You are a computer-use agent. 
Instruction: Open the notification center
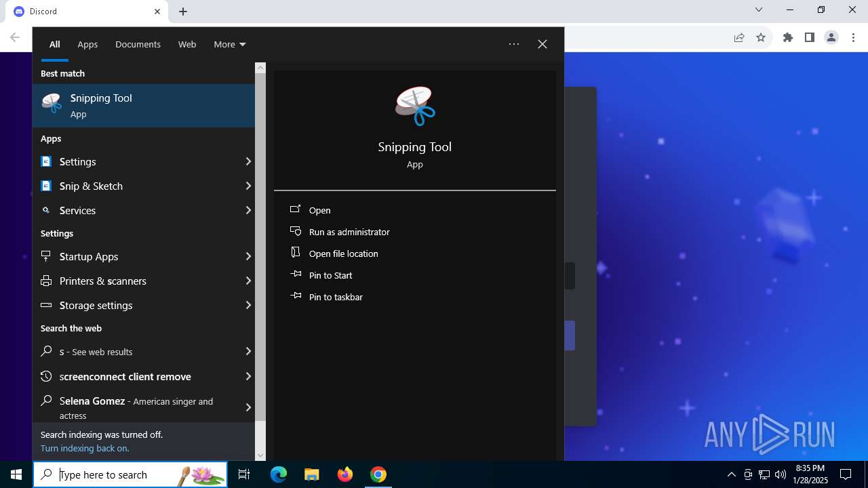coord(846,474)
